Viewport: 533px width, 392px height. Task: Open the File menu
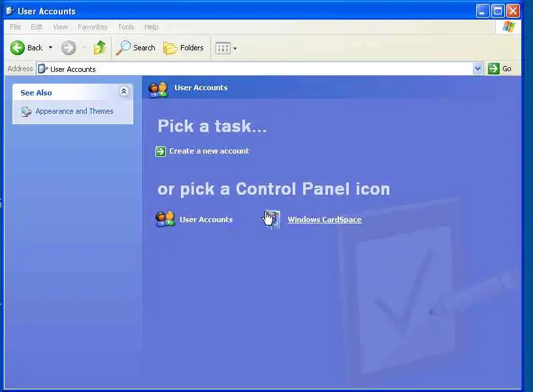coord(15,27)
